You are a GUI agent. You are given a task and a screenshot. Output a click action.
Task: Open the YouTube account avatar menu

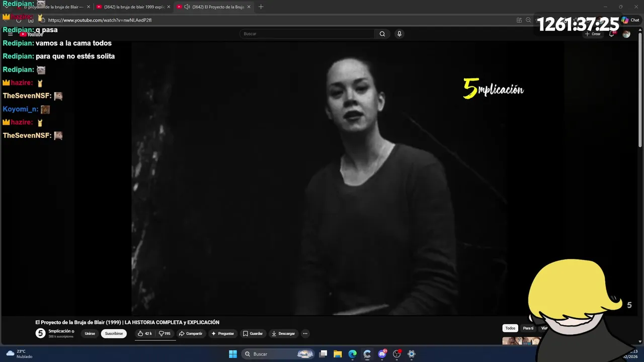pyautogui.click(x=626, y=34)
